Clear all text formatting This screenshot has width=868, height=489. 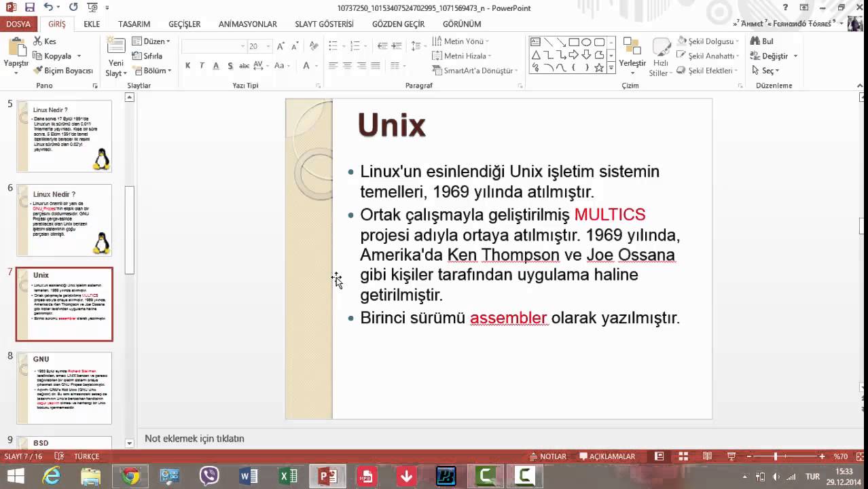coord(313,46)
